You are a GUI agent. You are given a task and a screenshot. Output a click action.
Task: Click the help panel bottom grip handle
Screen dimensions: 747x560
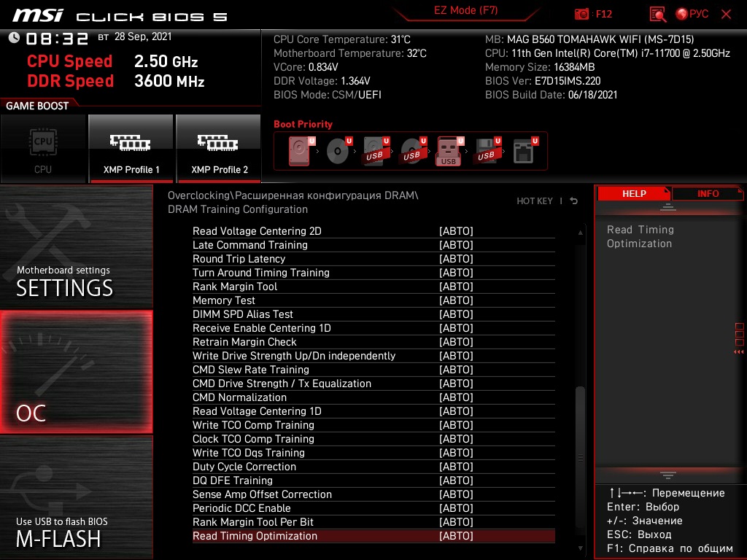click(x=668, y=475)
